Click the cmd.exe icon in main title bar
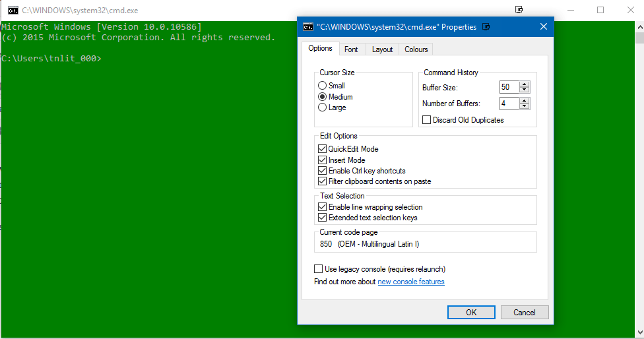This screenshot has width=644, height=339. pyautogui.click(x=13, y=11)
